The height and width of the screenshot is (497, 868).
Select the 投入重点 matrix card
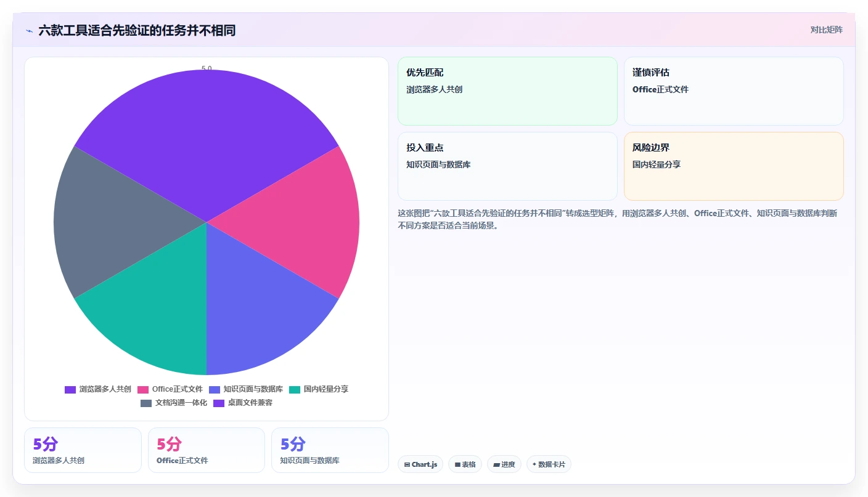coord(507,166)
